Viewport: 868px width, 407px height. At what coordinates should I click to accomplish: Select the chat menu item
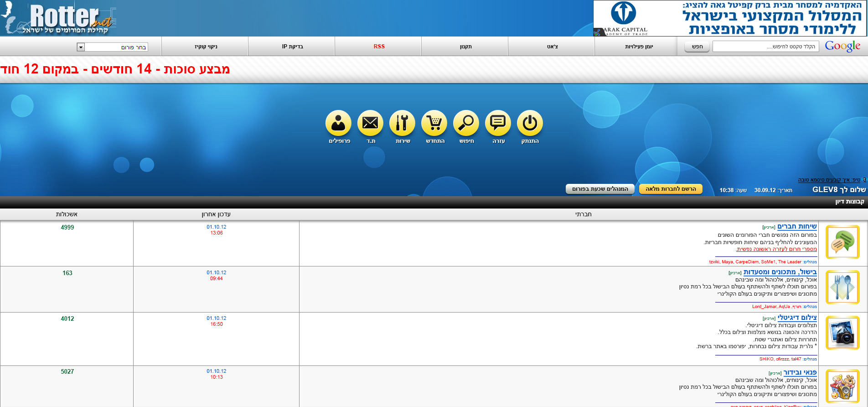[552, 47]
